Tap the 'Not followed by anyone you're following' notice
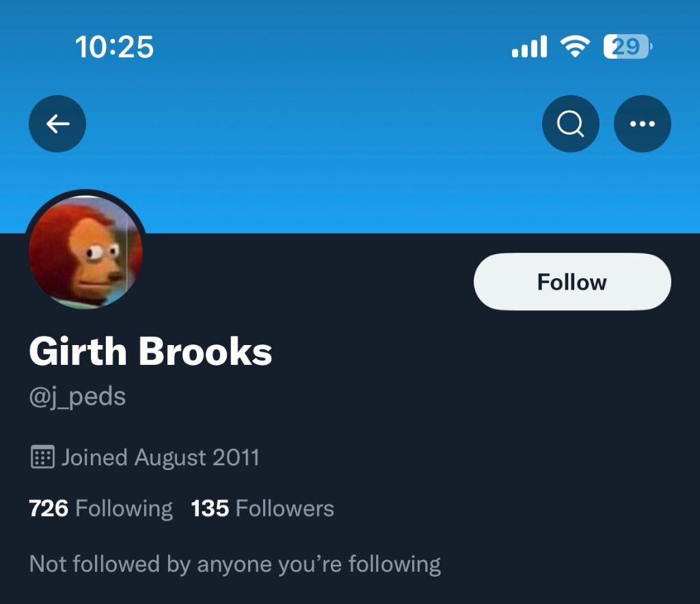Screen dimensions: 700x604 pos(235,564)
